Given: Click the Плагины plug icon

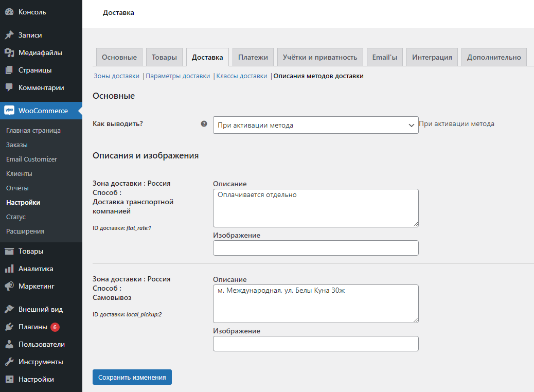Looking at the screenshot, I should pyautogui.click(x=10, y=327).
